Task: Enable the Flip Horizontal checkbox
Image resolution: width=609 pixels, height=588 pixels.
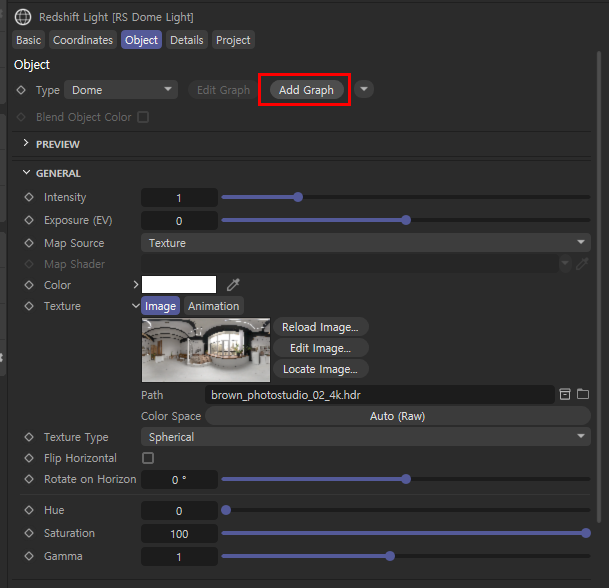Action: coord(148,458)
